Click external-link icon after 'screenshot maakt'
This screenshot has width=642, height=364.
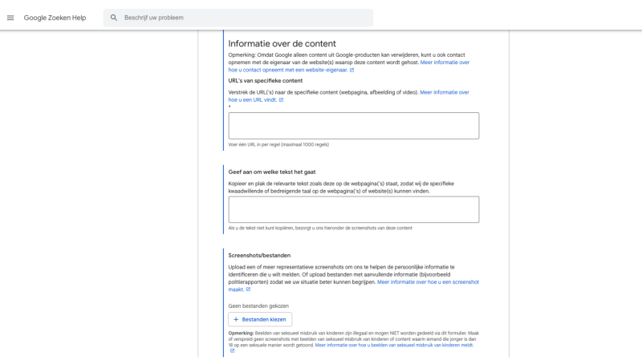pyautogui.click(x=248, y=289)
